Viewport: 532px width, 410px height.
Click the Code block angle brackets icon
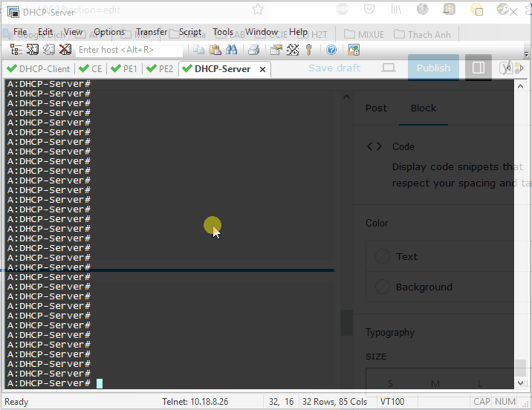click(x=374, y=146)
